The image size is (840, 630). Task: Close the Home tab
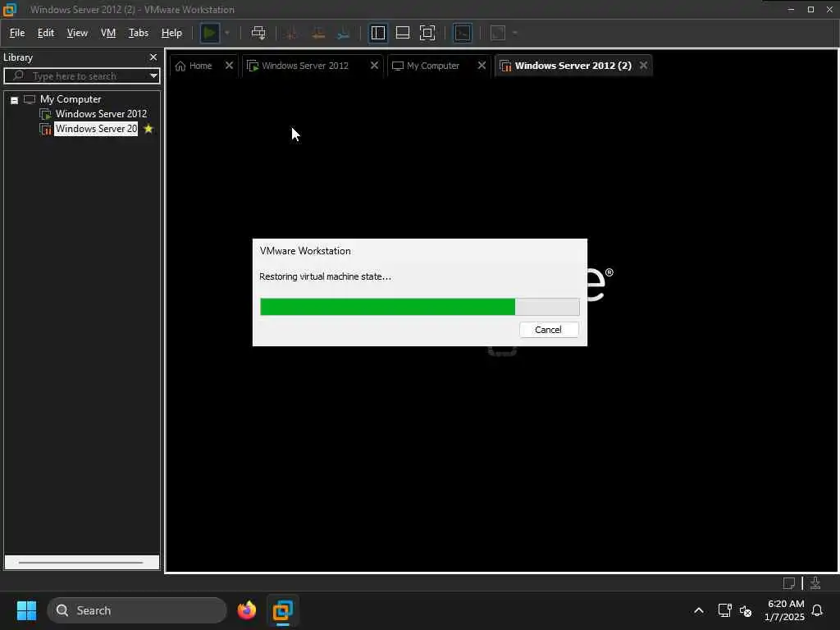coord(230,66)
